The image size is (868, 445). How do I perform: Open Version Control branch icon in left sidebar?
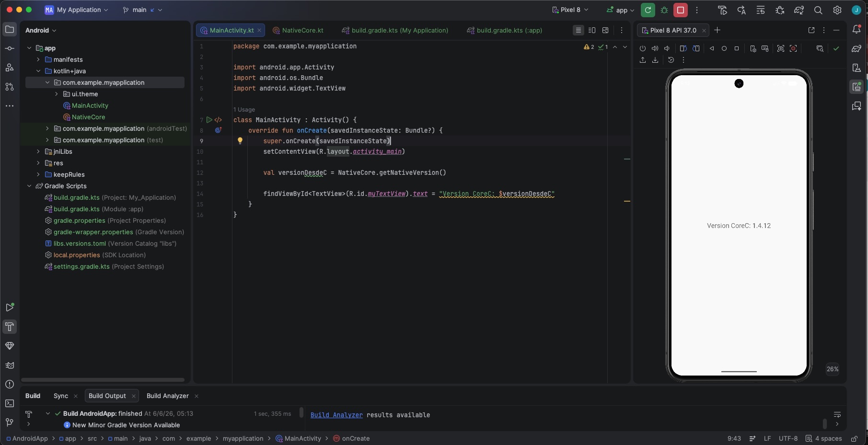click(x=10, y=422)
